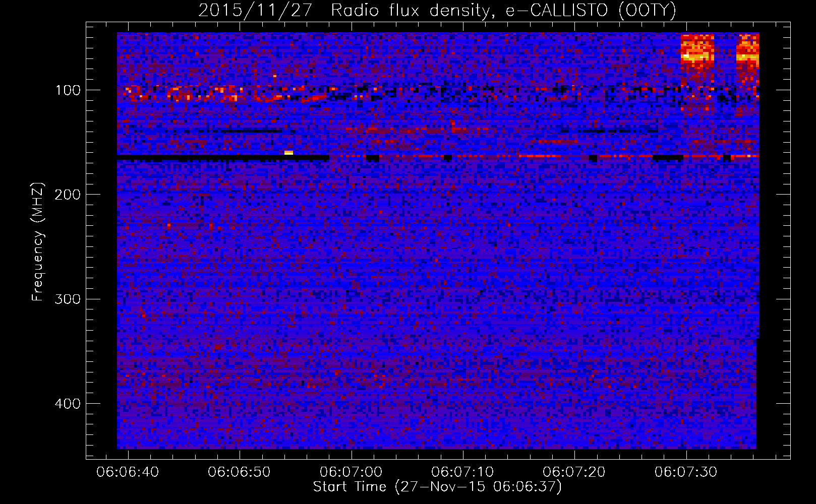
Task: Click the '200' frequency tick label
Action: 68,195
